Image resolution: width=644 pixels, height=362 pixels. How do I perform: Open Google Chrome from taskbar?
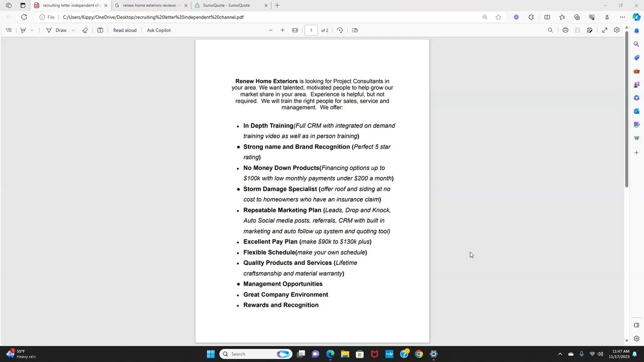[x=419, y=354]
